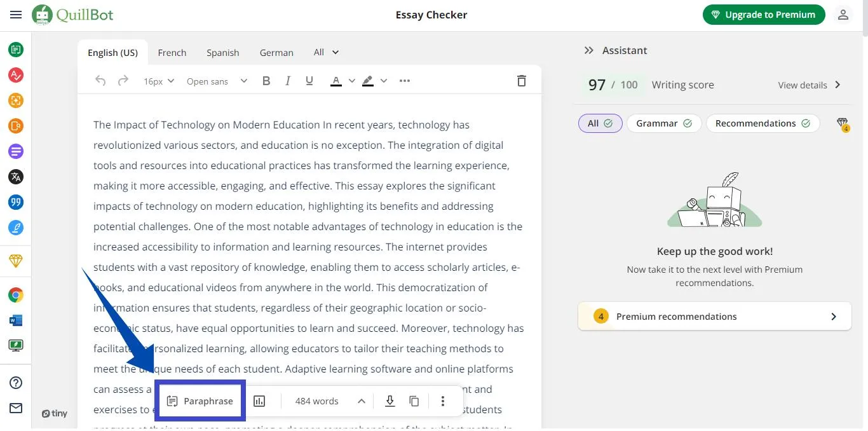
Task: Click the Premium diamond icon in the sidebar
Action: coord(15,261)
